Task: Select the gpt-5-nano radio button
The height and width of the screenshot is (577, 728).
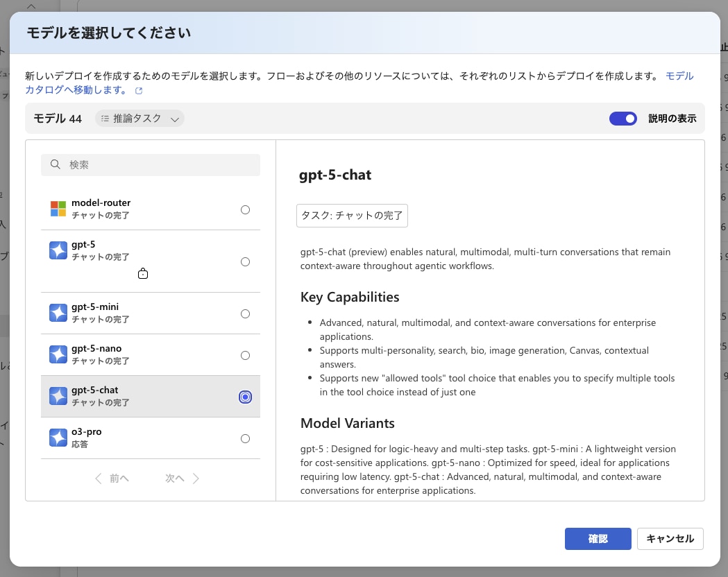Action: (x=245, y=355)
